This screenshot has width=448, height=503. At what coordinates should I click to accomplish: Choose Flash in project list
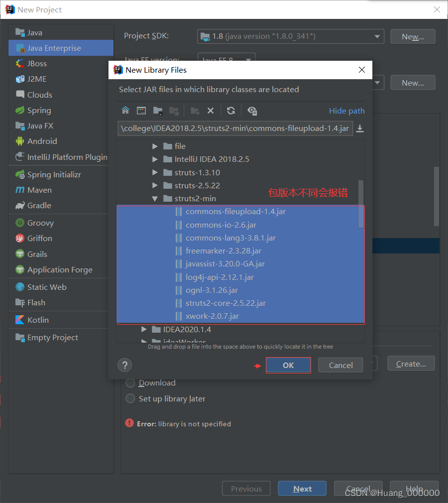(59, 302)
